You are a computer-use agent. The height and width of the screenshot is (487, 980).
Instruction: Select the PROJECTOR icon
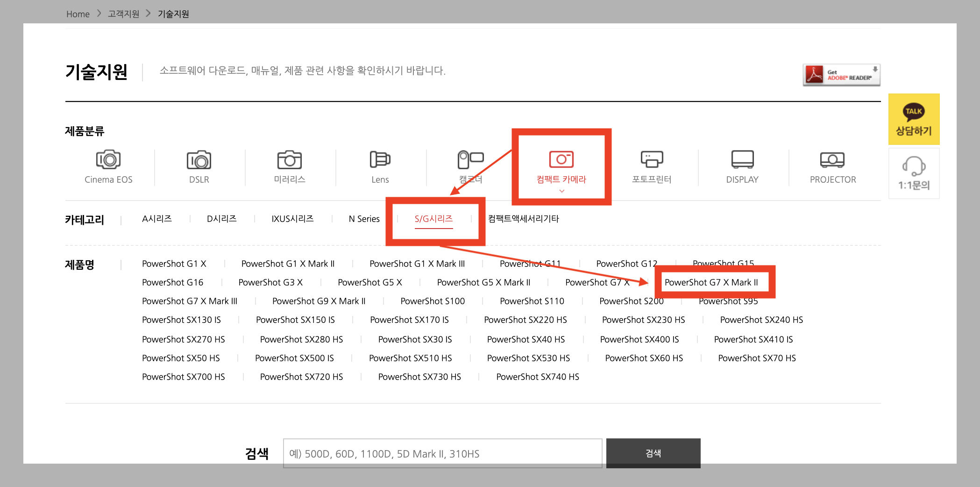[832, 160]
